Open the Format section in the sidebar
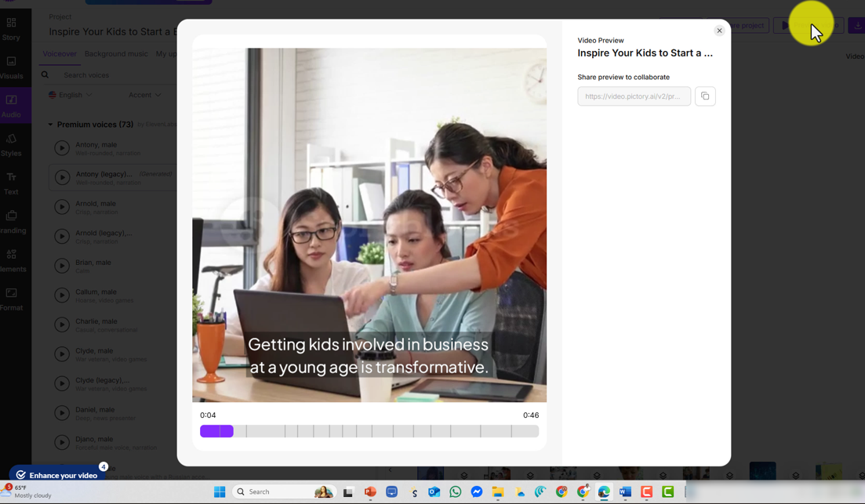 11,299
